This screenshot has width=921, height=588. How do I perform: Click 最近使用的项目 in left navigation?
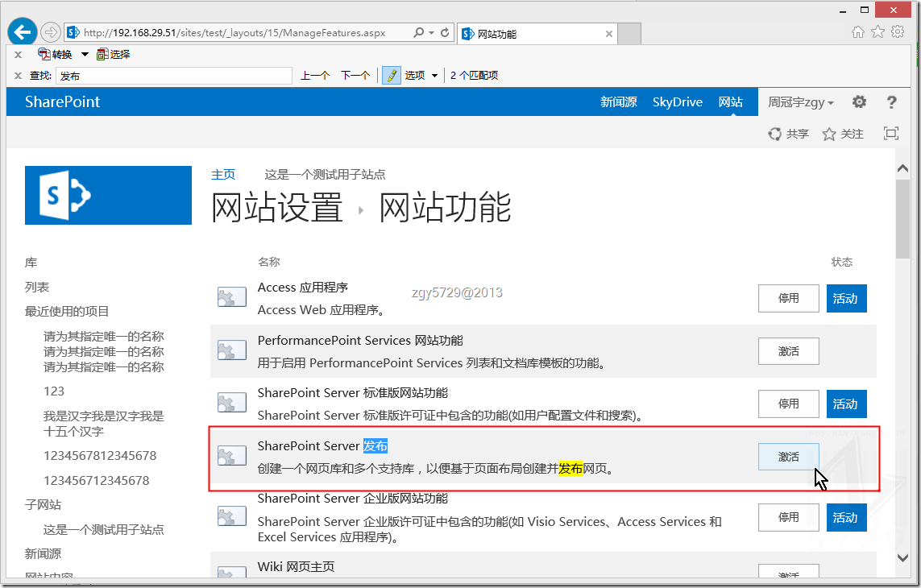point(67,312)
